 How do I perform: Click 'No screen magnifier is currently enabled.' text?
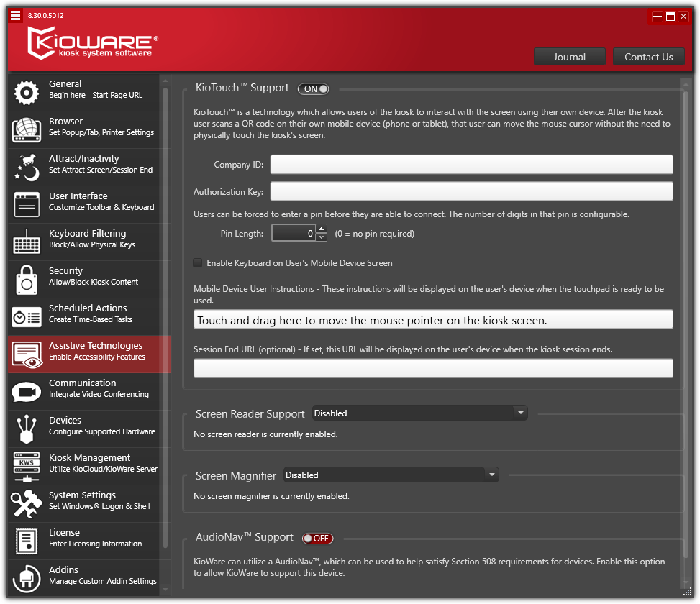pos(271,496)
